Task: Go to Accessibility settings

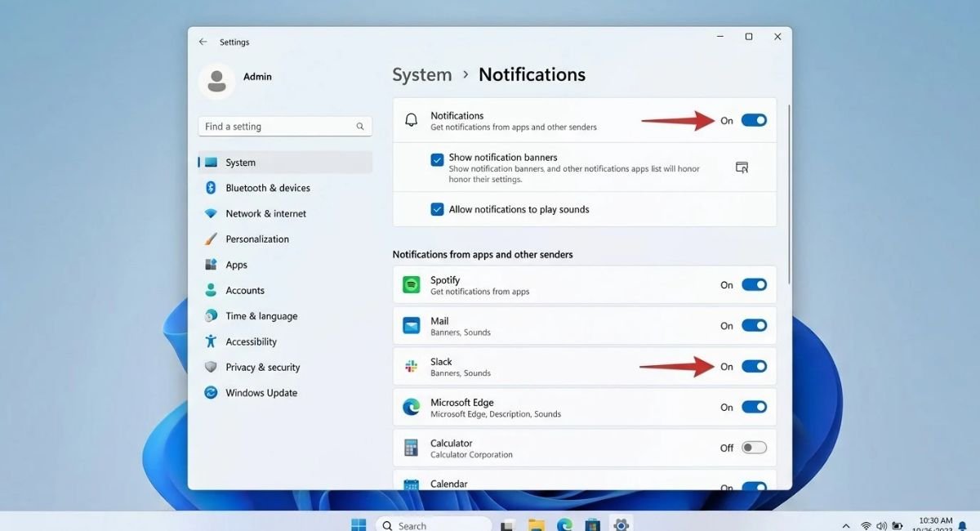Action: (x=285, y=341)
